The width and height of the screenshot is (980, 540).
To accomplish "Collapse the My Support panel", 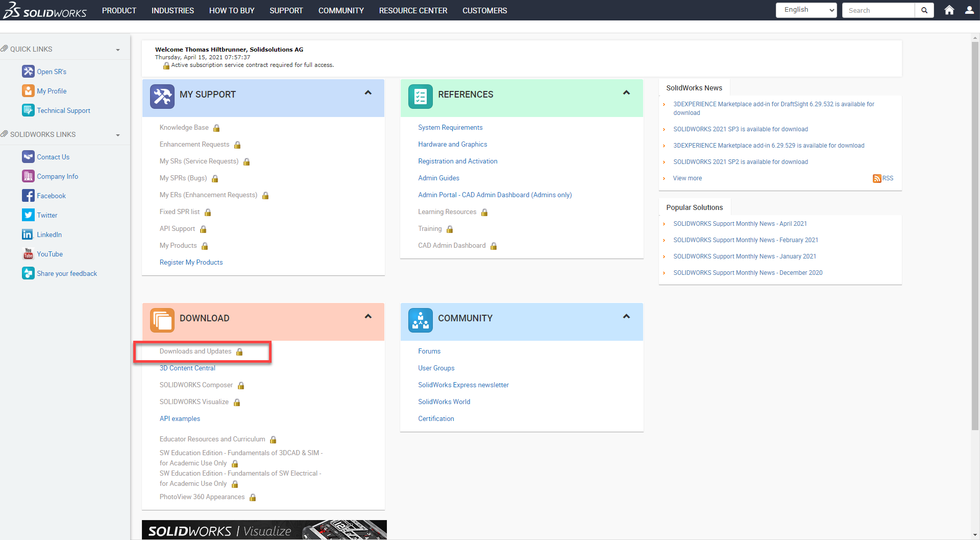I will pyautogui.click(x=368, y=93).
